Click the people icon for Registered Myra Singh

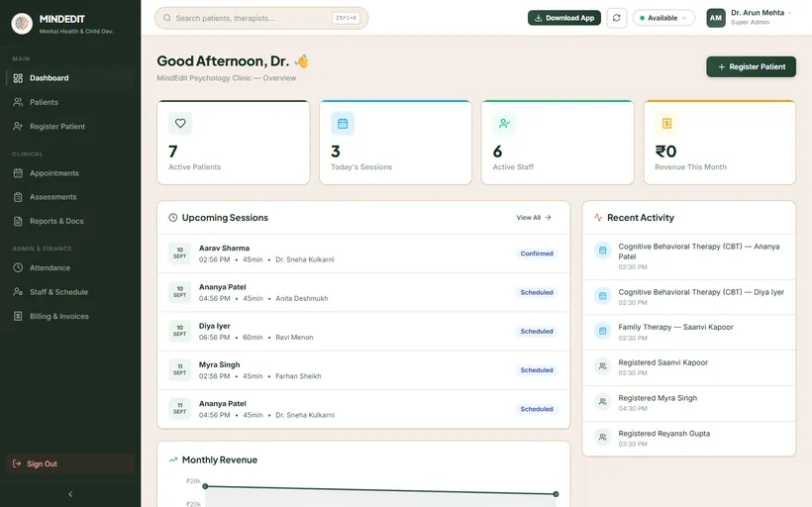coord(603,401)
